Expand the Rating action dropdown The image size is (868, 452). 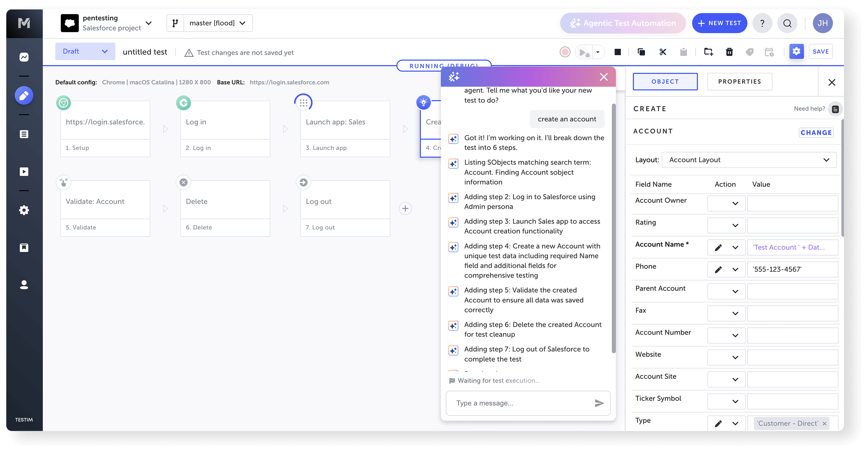(x=726, y=225)
